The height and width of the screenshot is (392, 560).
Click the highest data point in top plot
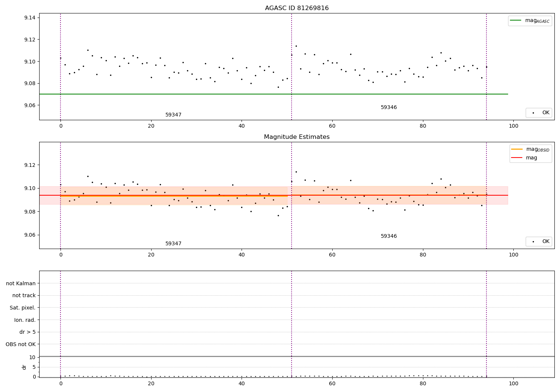click(296, 46)
